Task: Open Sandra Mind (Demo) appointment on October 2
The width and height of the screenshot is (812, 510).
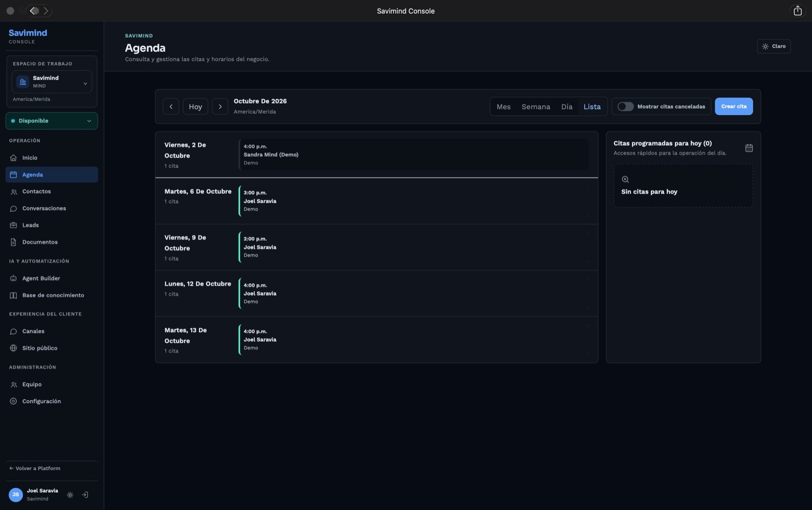Action: (414, 154)
